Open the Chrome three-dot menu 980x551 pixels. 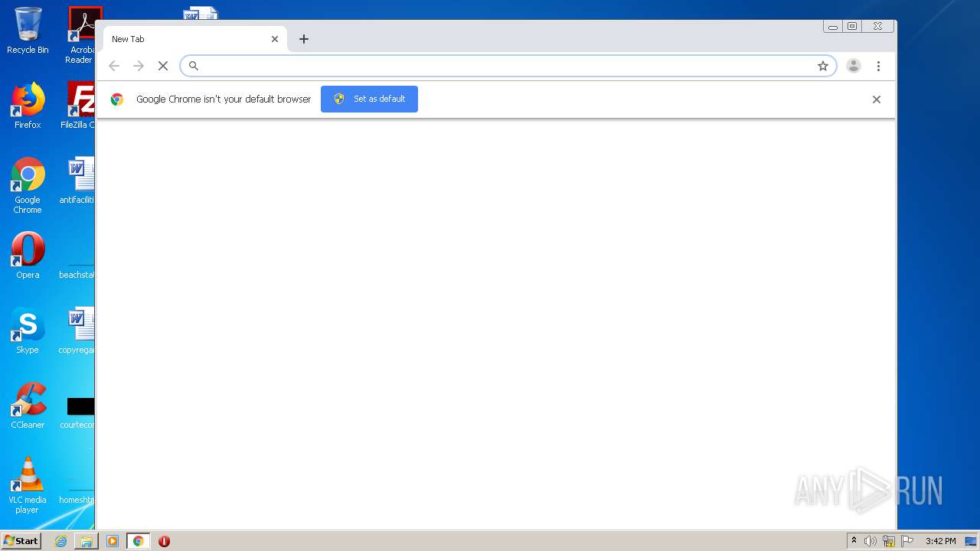point(878,66)
